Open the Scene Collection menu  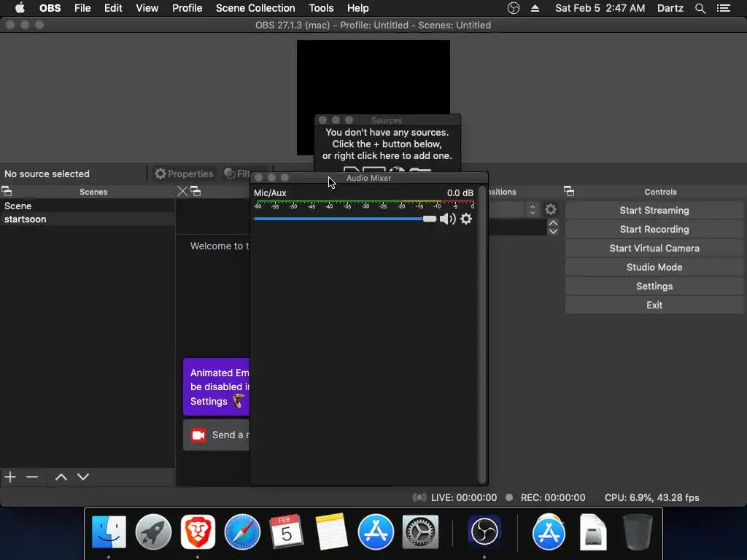point(255,8)
